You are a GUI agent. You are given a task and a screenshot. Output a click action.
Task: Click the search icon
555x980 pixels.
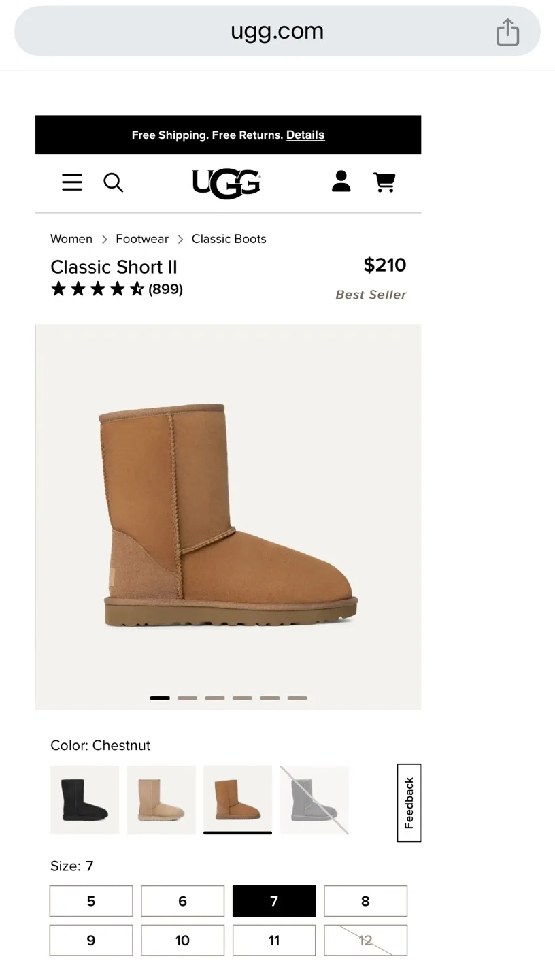[x=113, y=182]
